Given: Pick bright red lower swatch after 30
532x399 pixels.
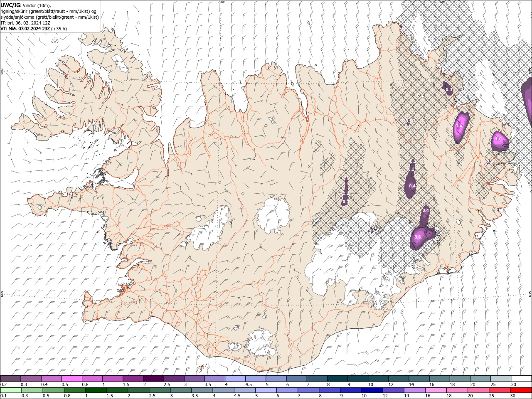Looking at the screenshot, I should point(521,390).
